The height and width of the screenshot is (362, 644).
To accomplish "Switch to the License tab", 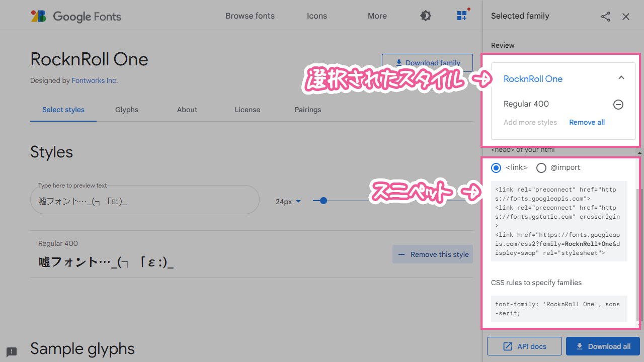I will tap(248, 110).
